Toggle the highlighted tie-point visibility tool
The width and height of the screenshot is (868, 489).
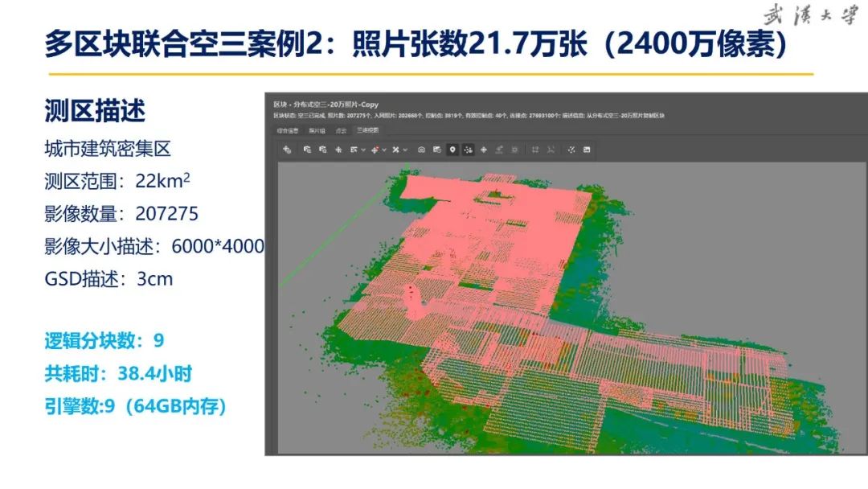click(x=469, y=150)
